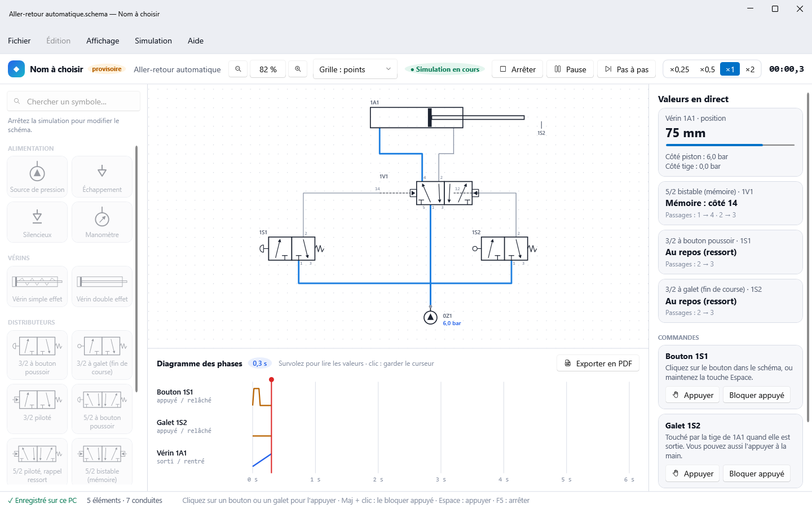
Task: Open the Simulation menu
Action: (153, 41)
